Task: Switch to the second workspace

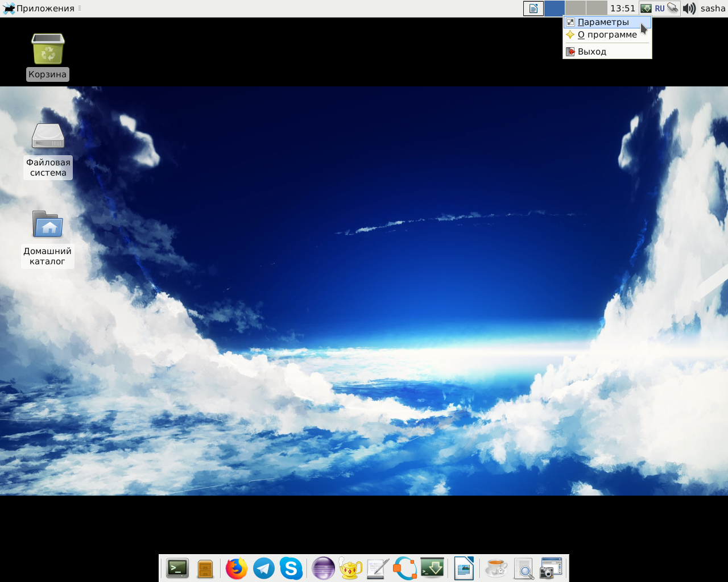Action: point(576,9)
